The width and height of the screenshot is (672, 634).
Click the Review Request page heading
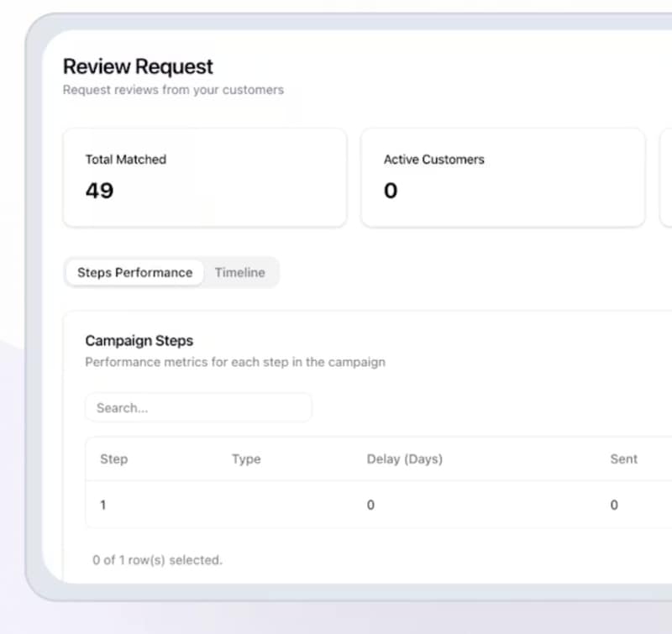[x=138, y=66]
